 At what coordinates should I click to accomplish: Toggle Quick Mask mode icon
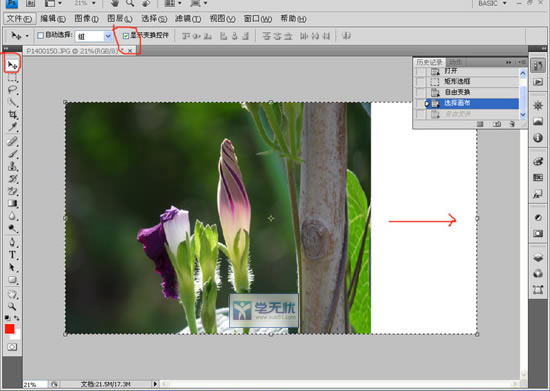point(12,347)
